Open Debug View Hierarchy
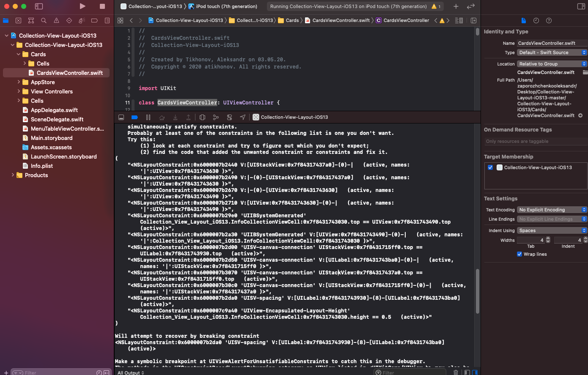The width and height of the screenshot is (588, 375). click(x=202, y=117)
